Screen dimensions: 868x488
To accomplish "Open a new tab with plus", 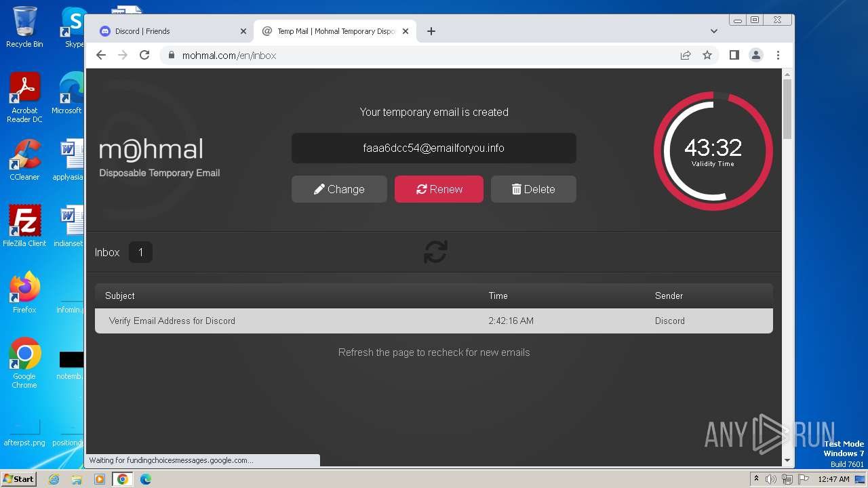I will (431, 31).
